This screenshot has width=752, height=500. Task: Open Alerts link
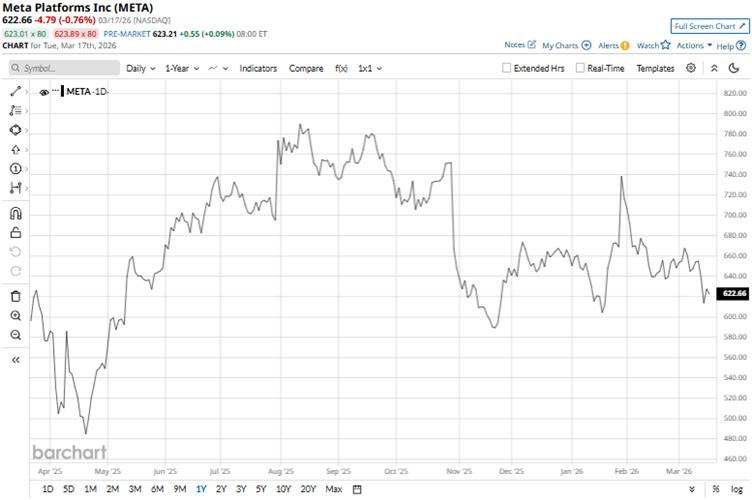point(613,46)
